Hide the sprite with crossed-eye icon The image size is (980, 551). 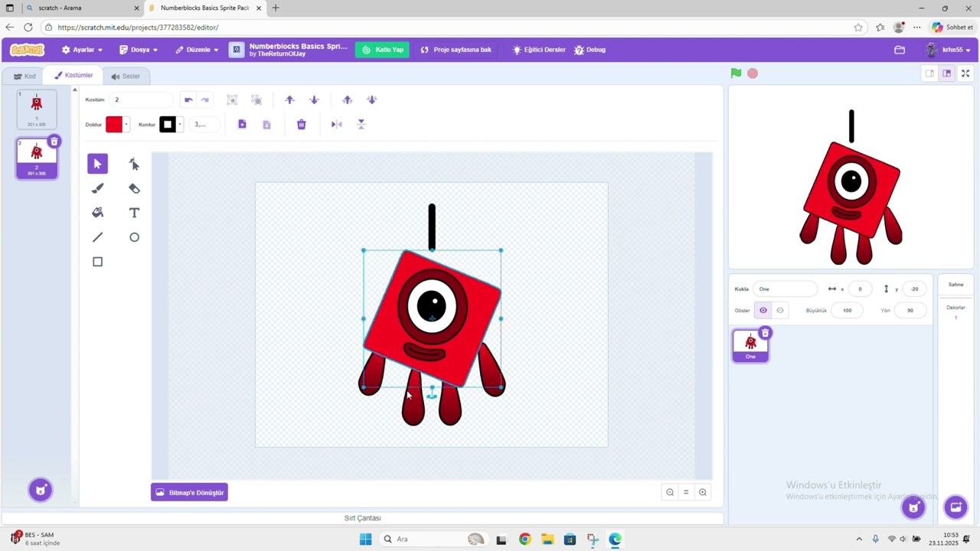(x=780, y=310)
